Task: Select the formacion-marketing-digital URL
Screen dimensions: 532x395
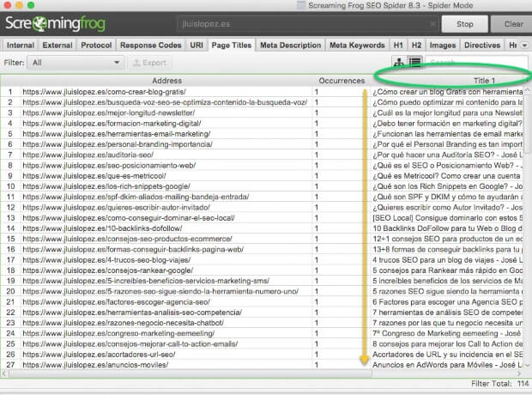Action: [112, 124]
